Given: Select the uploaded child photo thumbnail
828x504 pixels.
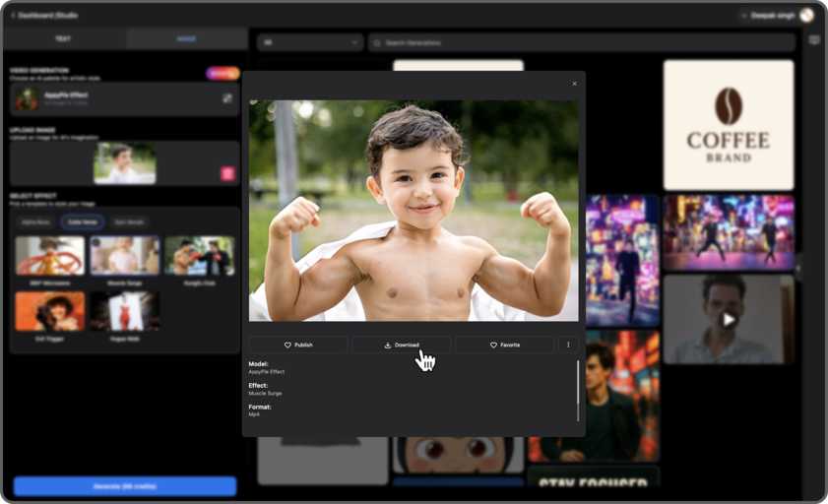Looking at the screenshot, I should [x=125, y=163].
